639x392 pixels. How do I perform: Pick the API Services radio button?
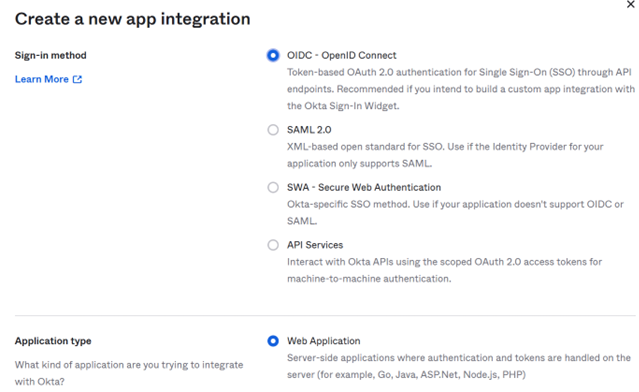[273, 245]
